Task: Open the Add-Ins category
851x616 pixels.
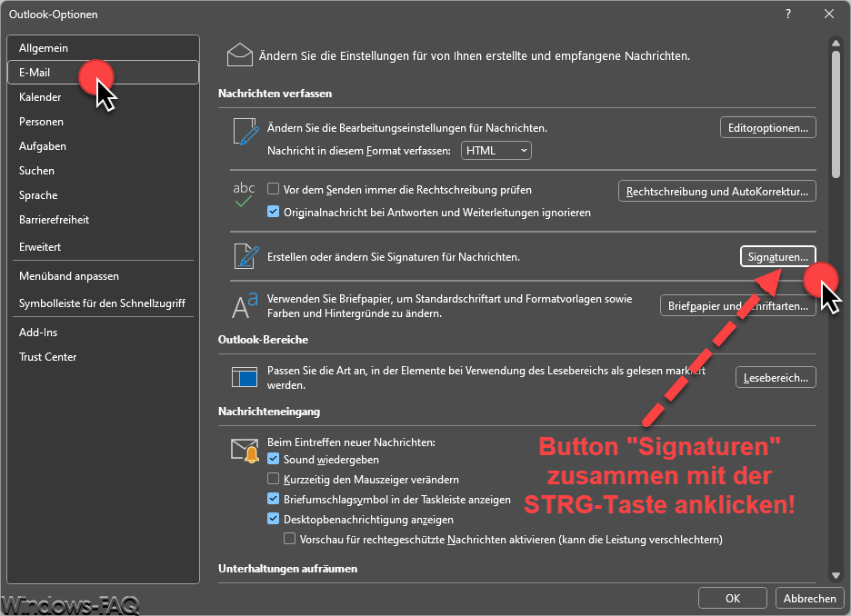Action: pyautogui.click(x=103, y=333)
